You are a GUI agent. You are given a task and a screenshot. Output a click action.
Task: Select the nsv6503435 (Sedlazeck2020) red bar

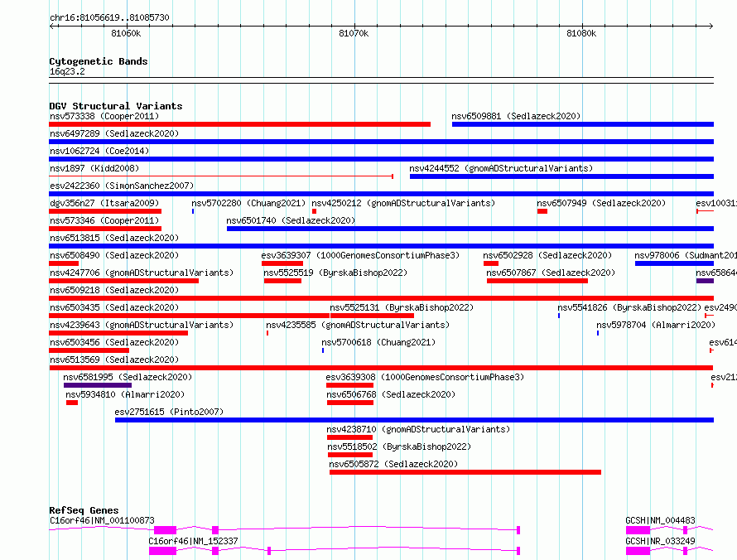pos(189,316)
